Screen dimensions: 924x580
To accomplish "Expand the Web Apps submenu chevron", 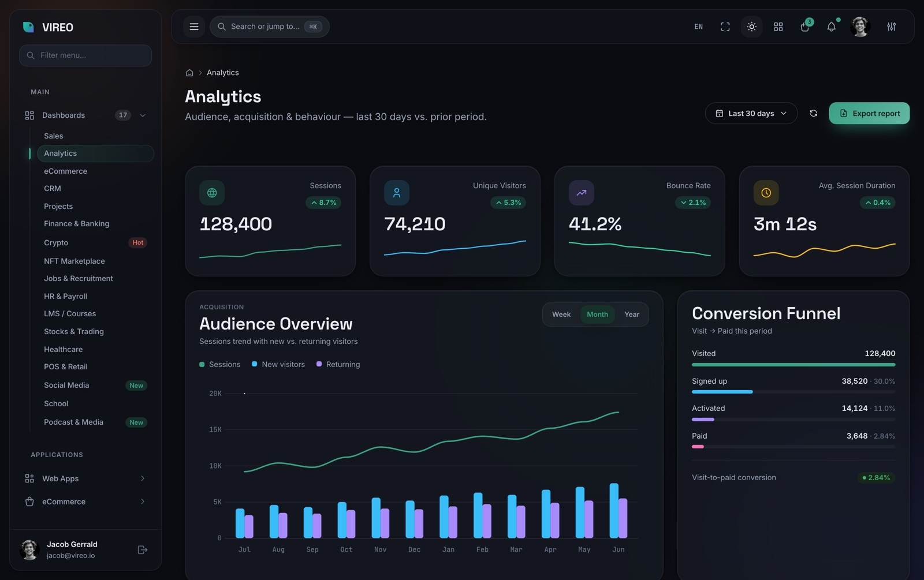I will [x=143, y=478].
